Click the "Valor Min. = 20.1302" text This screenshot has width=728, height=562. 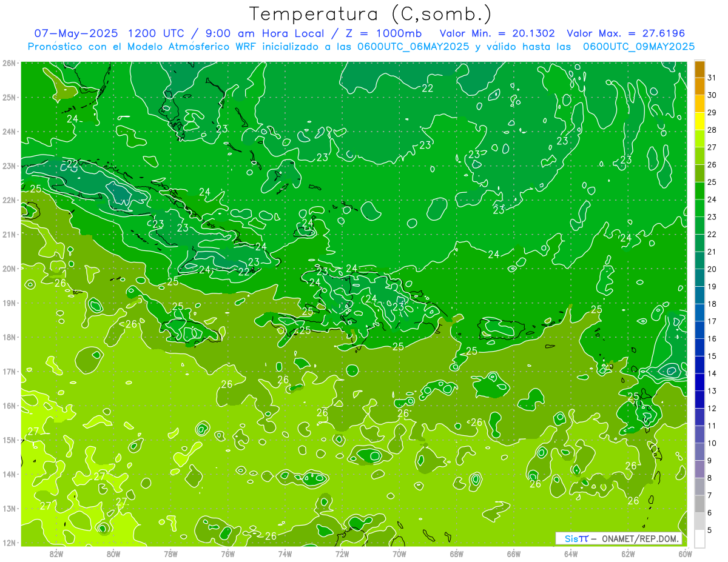(x=497, y=33)
